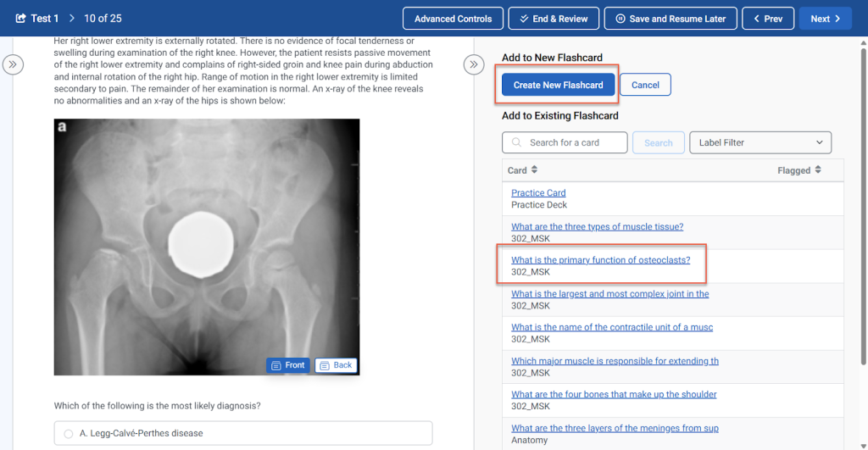Show the Front flashcard image view
The image size is (868, 450).
point(287,365)
